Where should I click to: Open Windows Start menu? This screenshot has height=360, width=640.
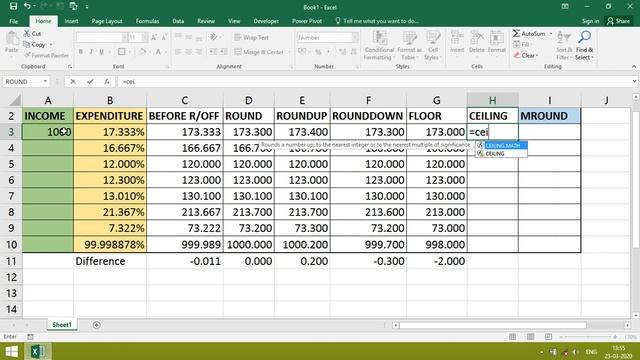pos(11,351)
